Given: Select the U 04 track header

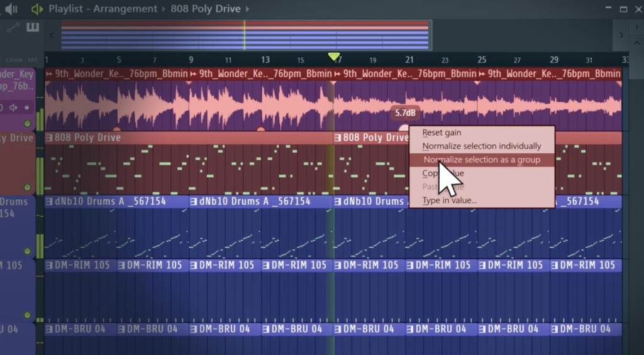Looking at the screenshot, I should point(18,339).
